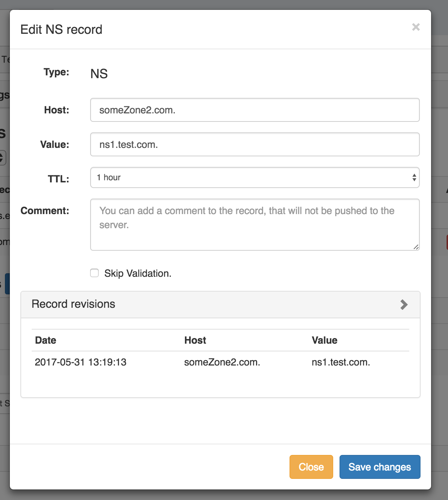The width and height of the screenshot is (448, 500).
Task: Select the Value column header in revisions table
Action: coord(324,340)
